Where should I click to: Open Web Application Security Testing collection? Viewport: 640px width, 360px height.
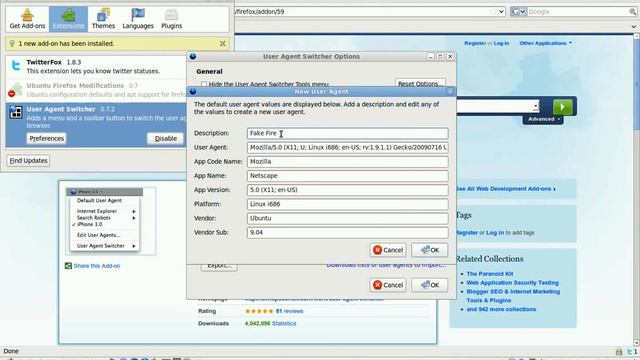(x=513, y=282)
